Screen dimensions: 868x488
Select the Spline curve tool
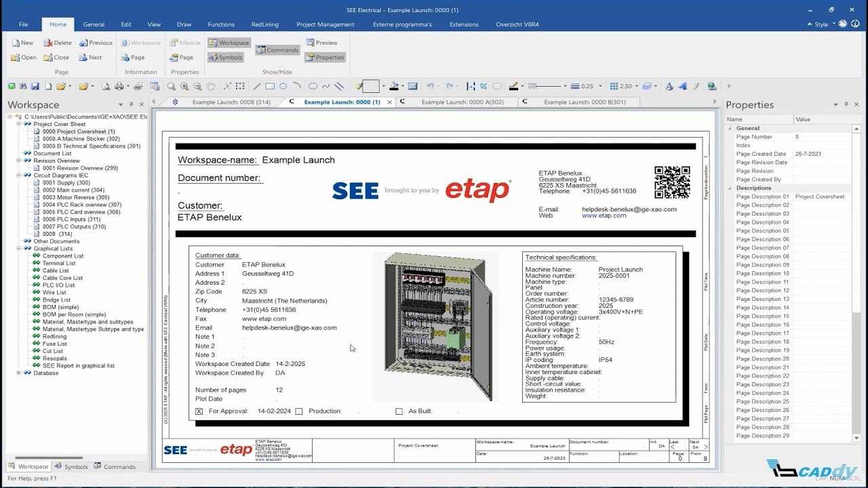tap(325, 86)
